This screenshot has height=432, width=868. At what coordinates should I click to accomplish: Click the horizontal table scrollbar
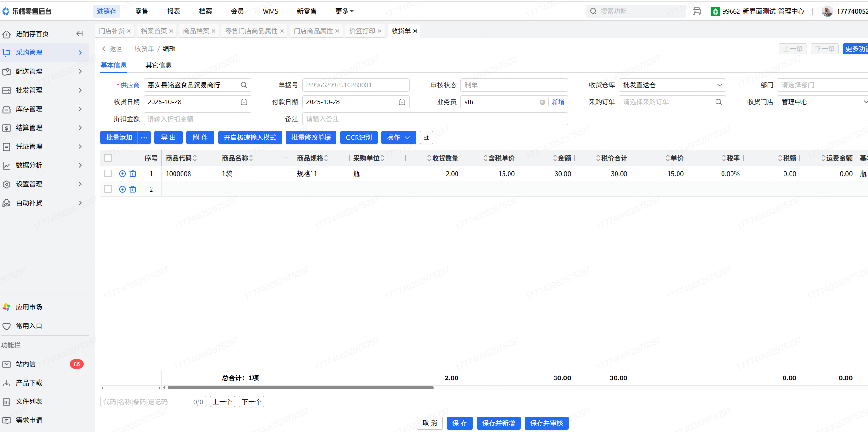(300, 388)
